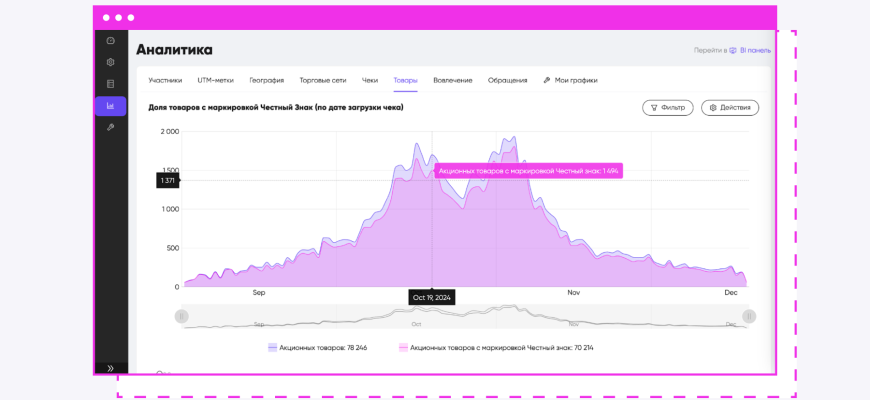Click the right range slider handle
Screen dimensions: 870x400
coord(749,316)
